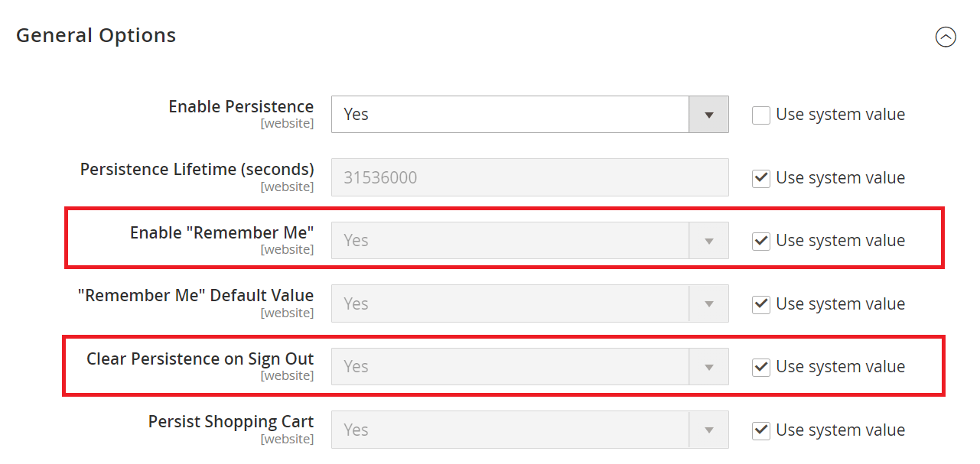Check Use system value next to Enable Persistence
Viewport: 980px width, 464px height.
coord(761,115)
